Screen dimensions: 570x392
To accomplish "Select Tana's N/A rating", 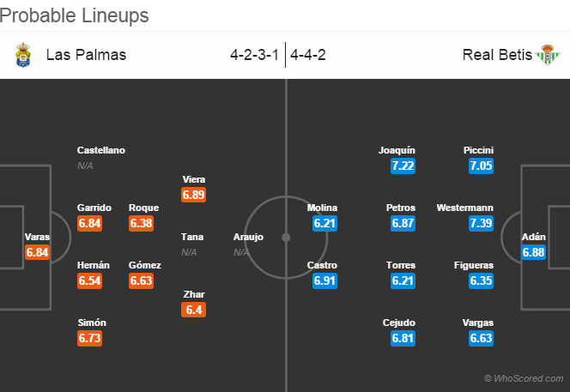I will point(189,252).
